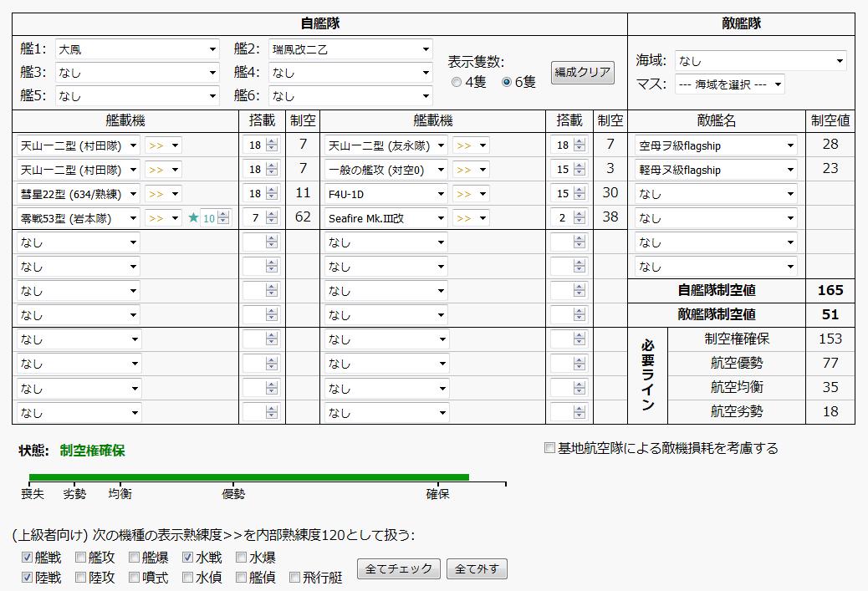Open the 一般の艦攻 (対空0) aircraft dropdown
The image size is (868, 591).
[x=385, y=170]
